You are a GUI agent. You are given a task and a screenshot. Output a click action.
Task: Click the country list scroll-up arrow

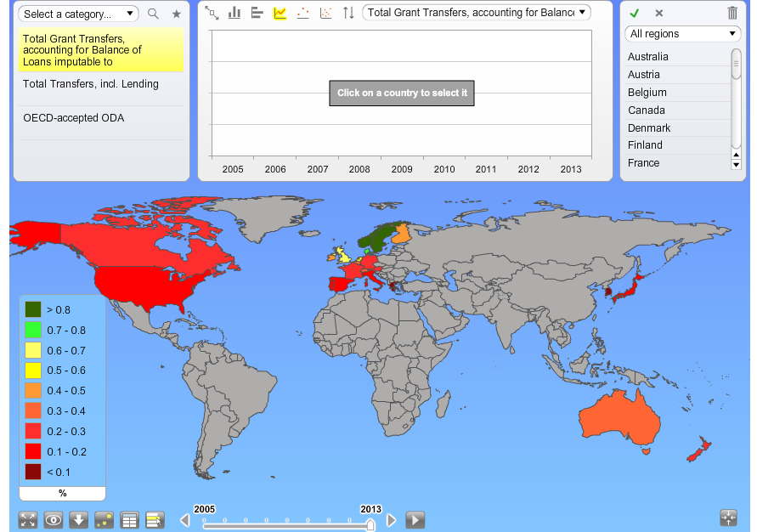737,155
